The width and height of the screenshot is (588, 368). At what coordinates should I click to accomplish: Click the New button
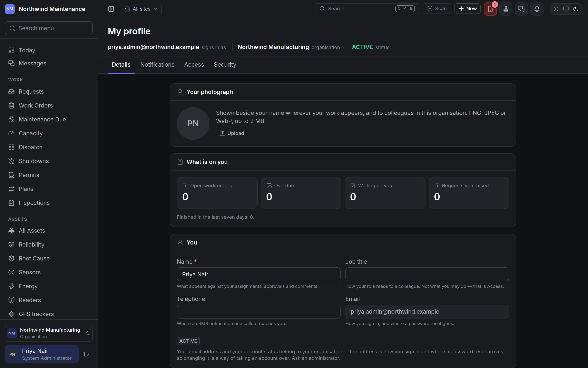(x=468, y=9)
